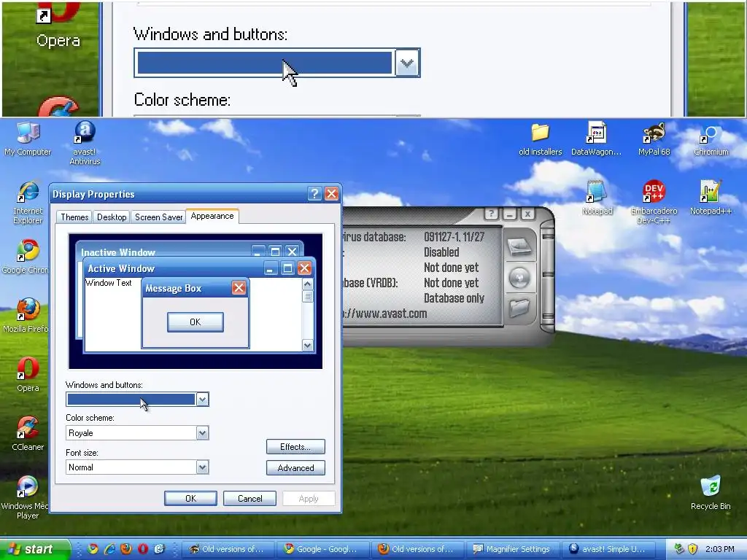
Task: Click Firefox icon in quick launch
Action: 126,549
